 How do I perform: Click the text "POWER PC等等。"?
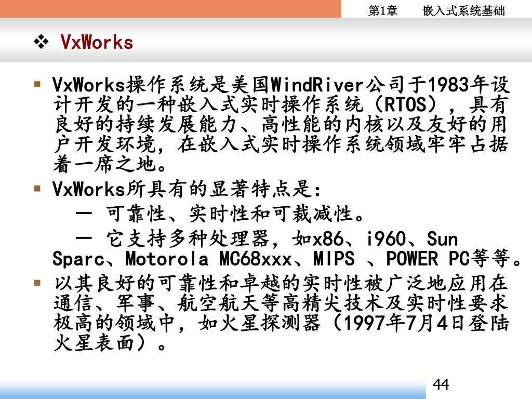[x=454, y=259]
